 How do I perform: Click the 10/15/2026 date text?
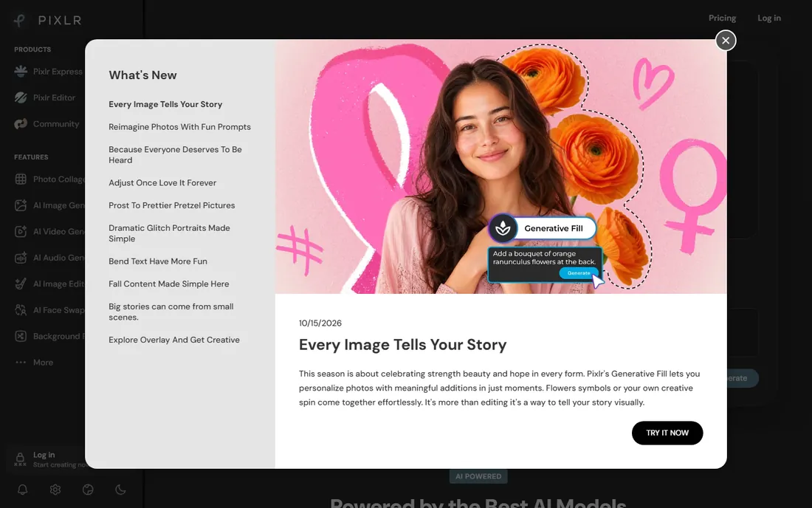click(320, 323)
